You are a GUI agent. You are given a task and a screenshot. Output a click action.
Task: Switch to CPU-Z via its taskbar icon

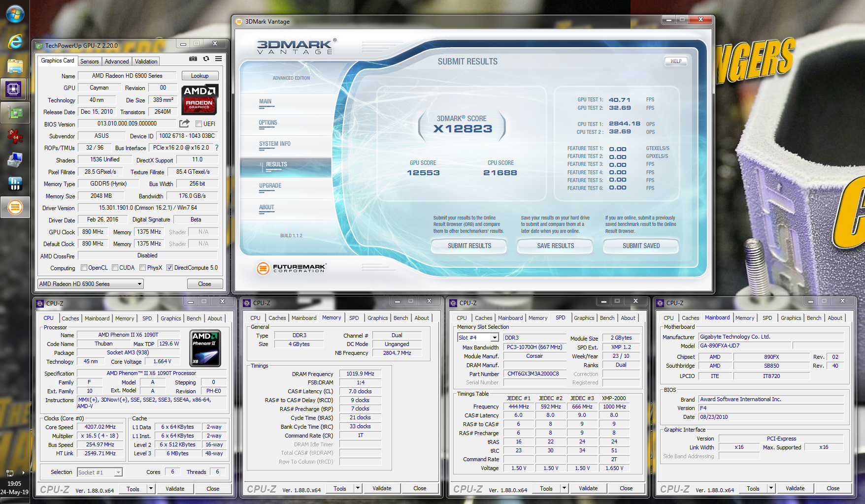[14, 89]
